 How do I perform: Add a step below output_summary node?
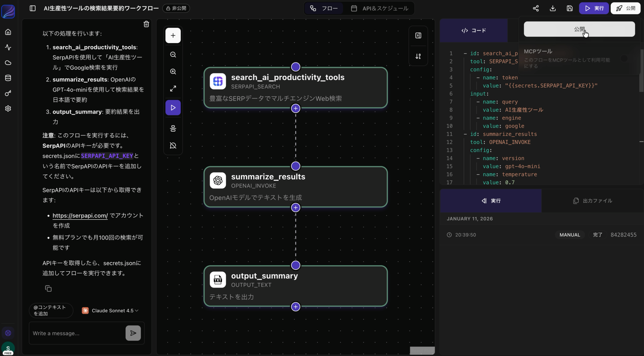[x=295, y=307]
